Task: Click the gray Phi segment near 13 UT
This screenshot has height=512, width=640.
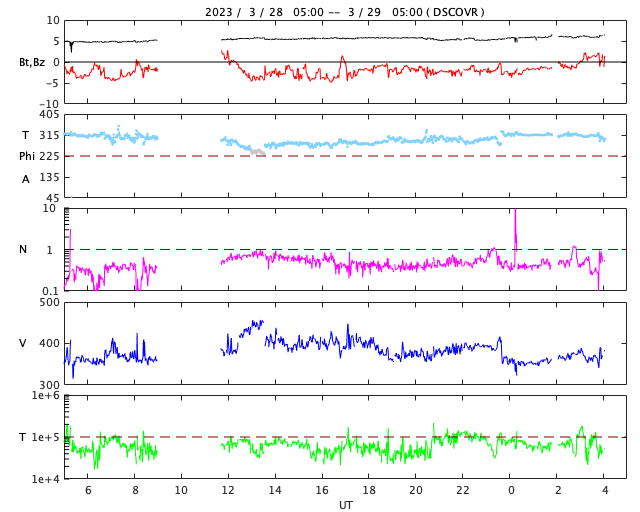Action: [x=257, y=152]
